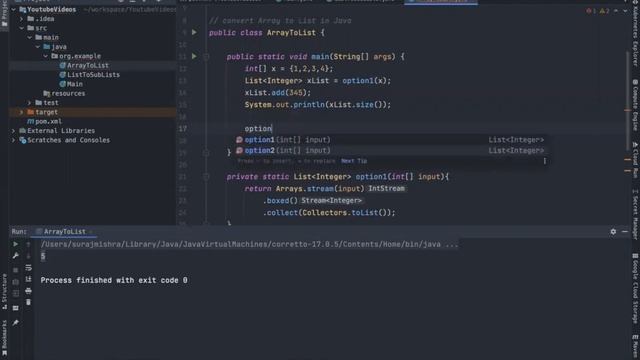Click the java command path line in console
Viewport: 640px width, 360px height.
[x=249, y=244]
